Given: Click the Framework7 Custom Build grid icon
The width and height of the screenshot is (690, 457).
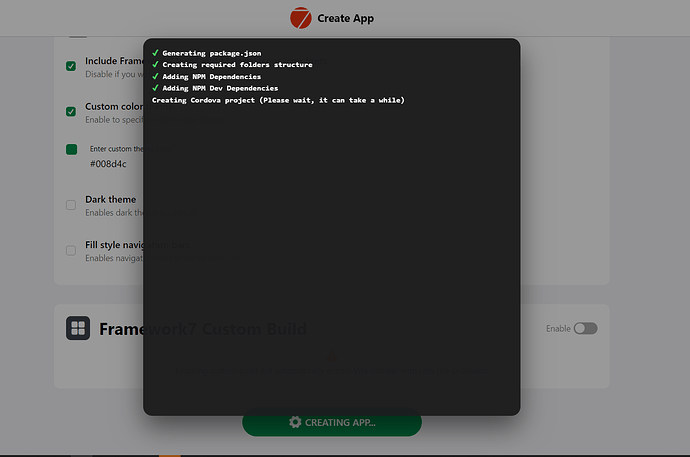Looking at the screenshot, I should (78, 328).
